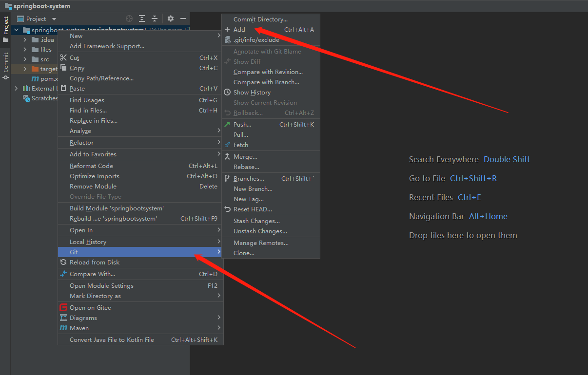Screen dimensions: 588x375
Task: Open the Analyze submenu
Action: 140,131
